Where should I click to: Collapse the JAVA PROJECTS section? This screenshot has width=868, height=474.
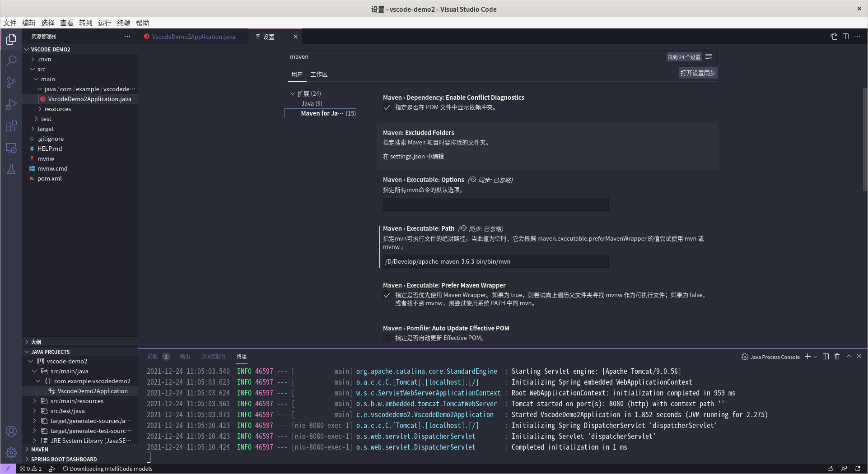(x=50, y=352)
